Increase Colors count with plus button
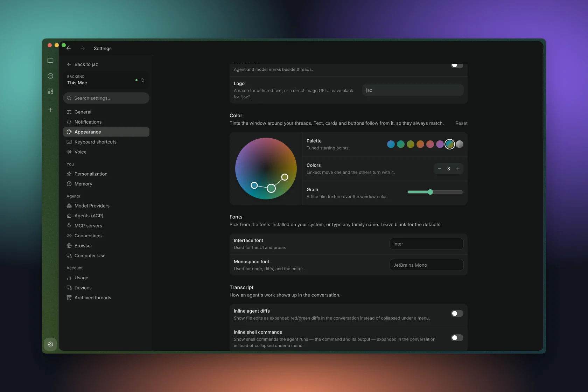 click(457, 169)
